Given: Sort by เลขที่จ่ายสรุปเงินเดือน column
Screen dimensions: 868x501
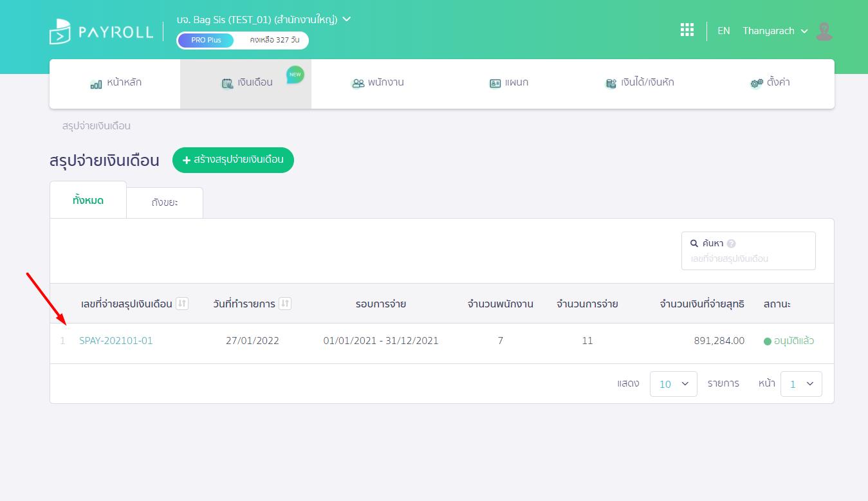Looking at the screenshot, I should (x=182, y=304).
